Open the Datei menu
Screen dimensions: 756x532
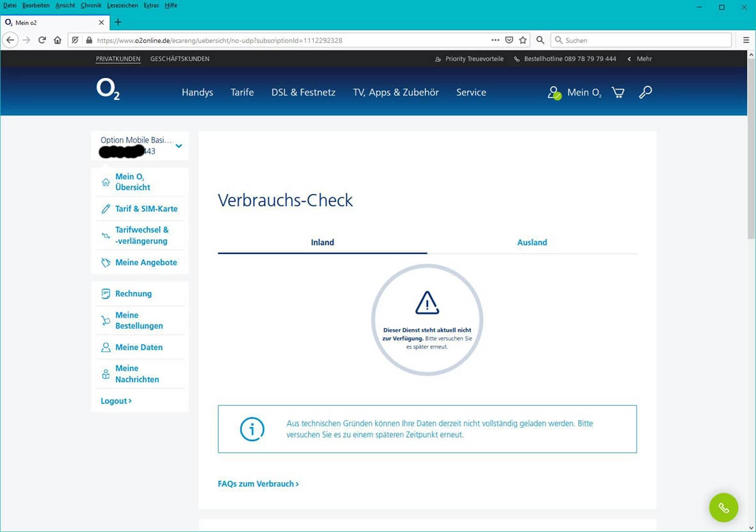click(x=10, y=5)
